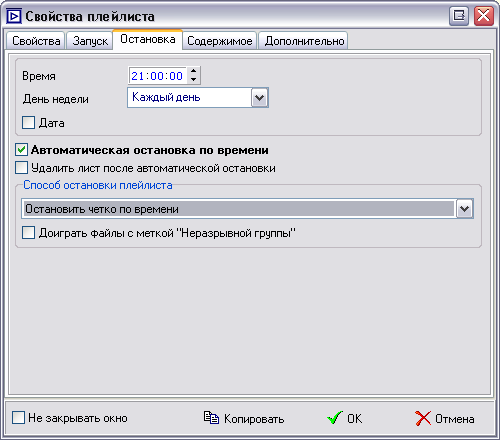The width and height of the screenshot is (500, 440).
Task: Click the red X cancel icon
Action: pyautogui.click(x=423, y=418)
